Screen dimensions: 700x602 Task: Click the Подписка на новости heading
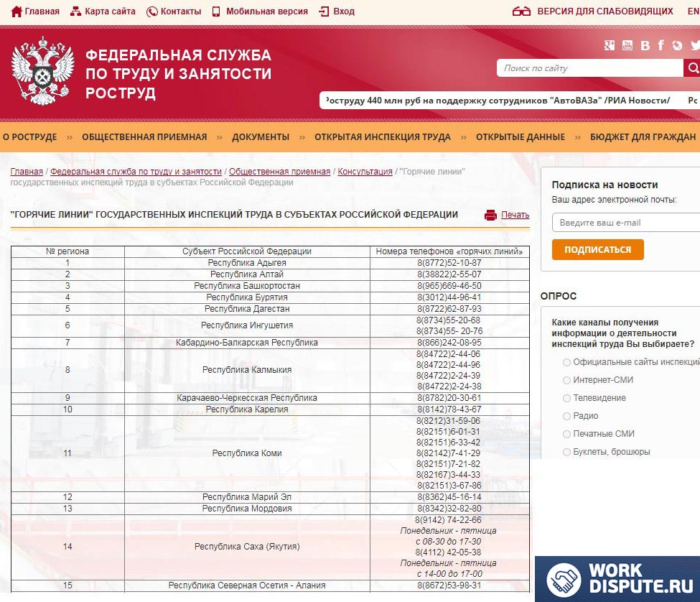[605, 185]
